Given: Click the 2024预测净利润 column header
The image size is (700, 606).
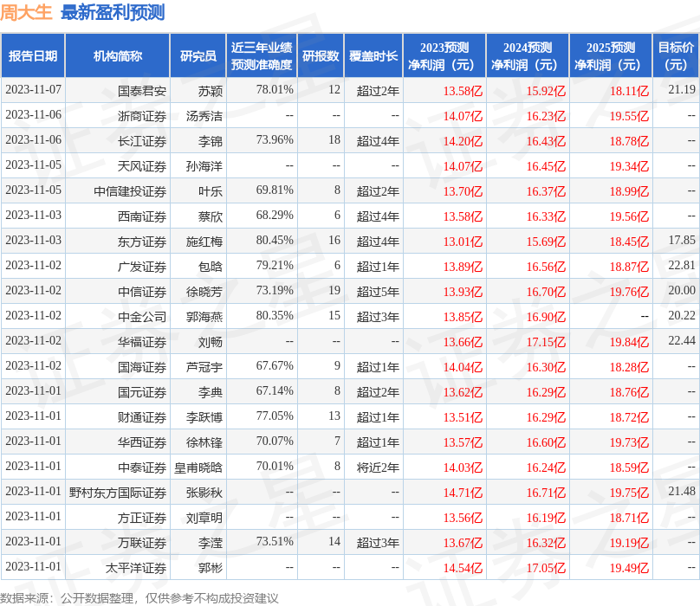Looking at the screenshot, I should (x=528, y=55).
